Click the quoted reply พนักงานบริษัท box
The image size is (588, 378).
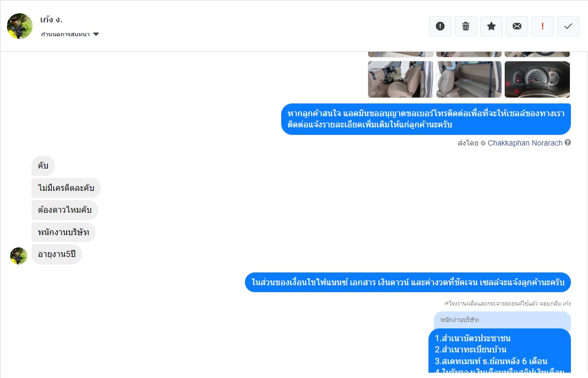point(502,320)
